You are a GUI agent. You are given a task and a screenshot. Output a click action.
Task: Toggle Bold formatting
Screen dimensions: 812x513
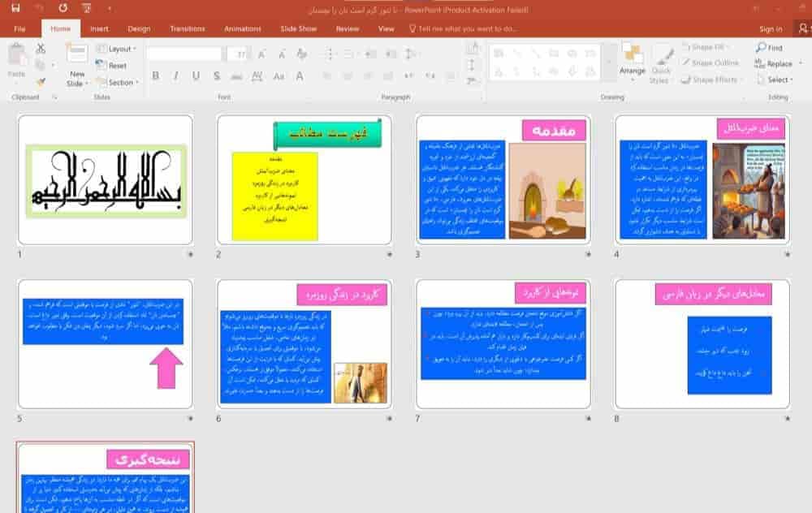(x=155, y=76)
